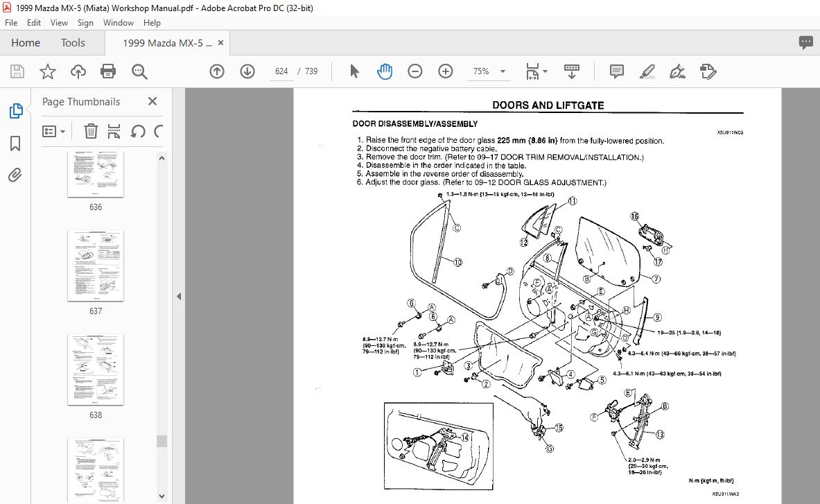The width and height of the screenshot is (820, 504).
Task: Collapse the navigation pane with the left triangle
Action: [x=179, y=297]
